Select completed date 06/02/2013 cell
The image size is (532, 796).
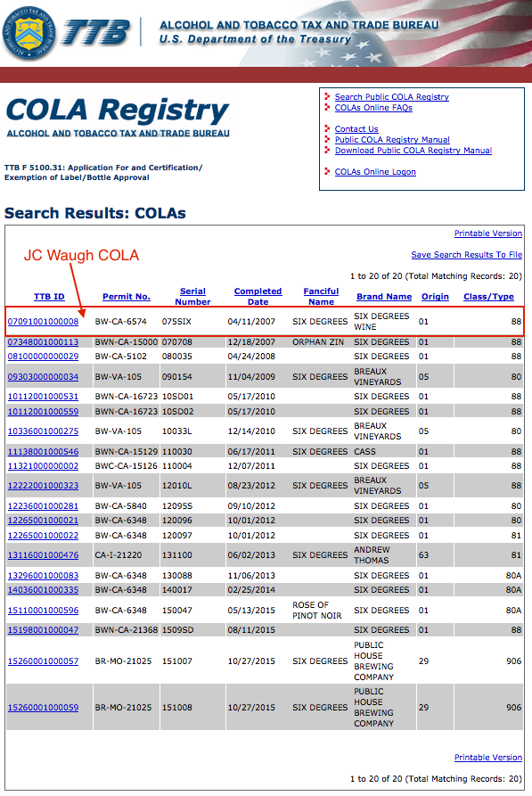tap(251, 554)
